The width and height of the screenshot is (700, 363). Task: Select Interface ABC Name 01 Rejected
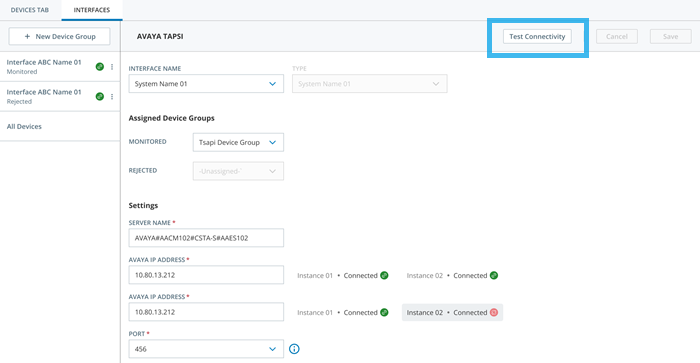(x=60, y=96)
